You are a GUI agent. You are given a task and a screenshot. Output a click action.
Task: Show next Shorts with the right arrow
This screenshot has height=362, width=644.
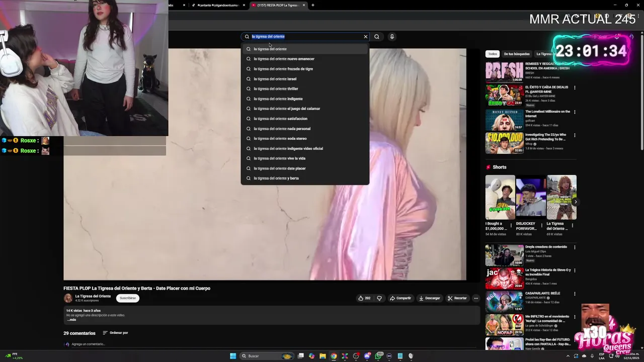[x=576, y=202]
